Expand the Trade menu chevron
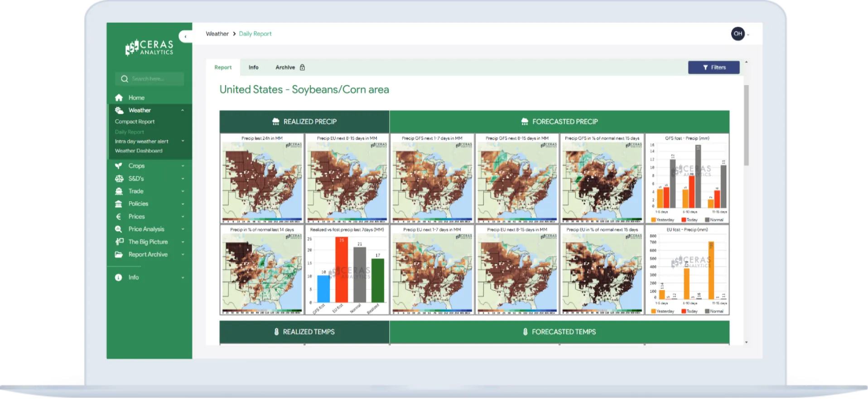The image size is (868, 407). coord(183,191)
